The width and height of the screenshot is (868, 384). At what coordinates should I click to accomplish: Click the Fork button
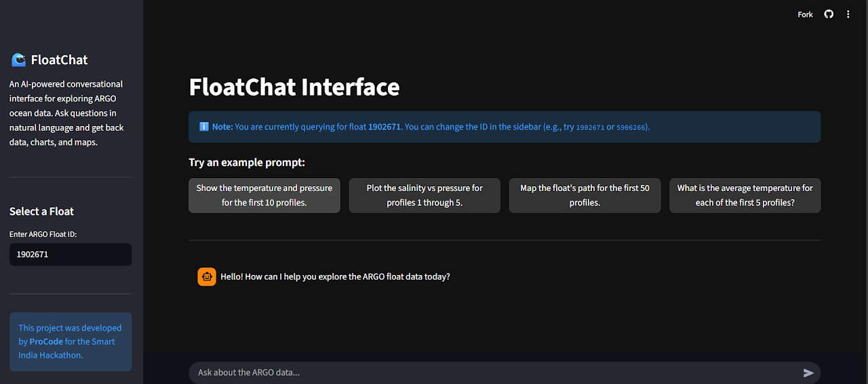click(805, 14)
